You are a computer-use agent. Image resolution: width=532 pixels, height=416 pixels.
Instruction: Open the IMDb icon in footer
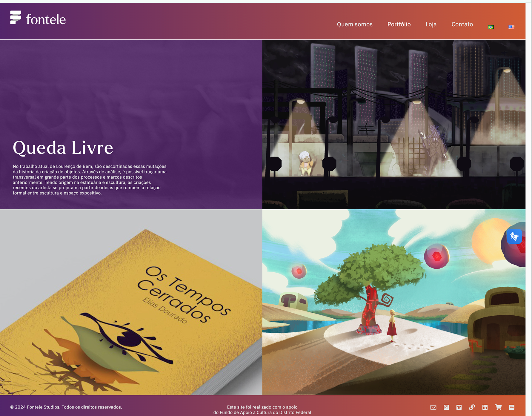(512, 407)
